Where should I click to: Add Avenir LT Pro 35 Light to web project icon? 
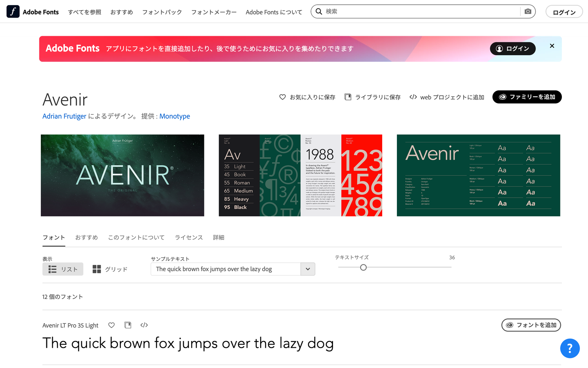pos(144,325)
